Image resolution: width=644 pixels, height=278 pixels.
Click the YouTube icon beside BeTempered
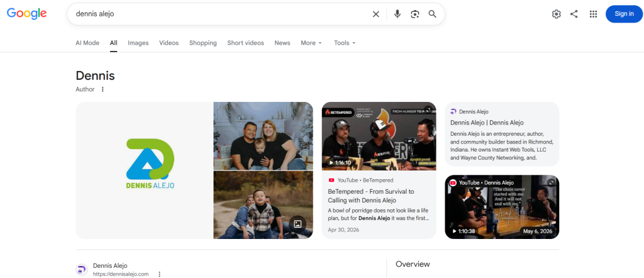click(331, 181)
